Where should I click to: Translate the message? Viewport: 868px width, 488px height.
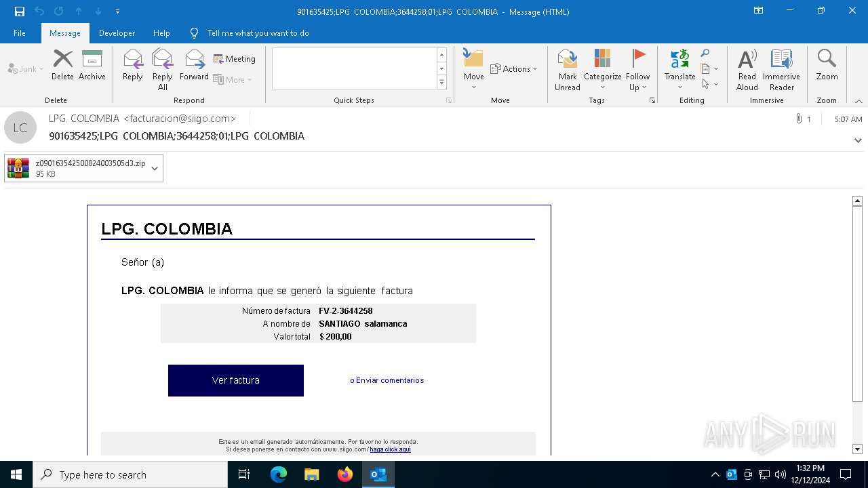[679, 70]
